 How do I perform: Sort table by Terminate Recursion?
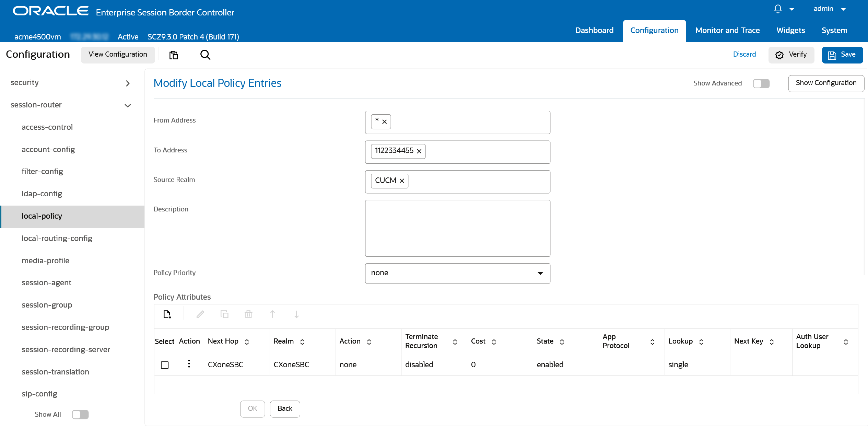(x=455, y=342)
